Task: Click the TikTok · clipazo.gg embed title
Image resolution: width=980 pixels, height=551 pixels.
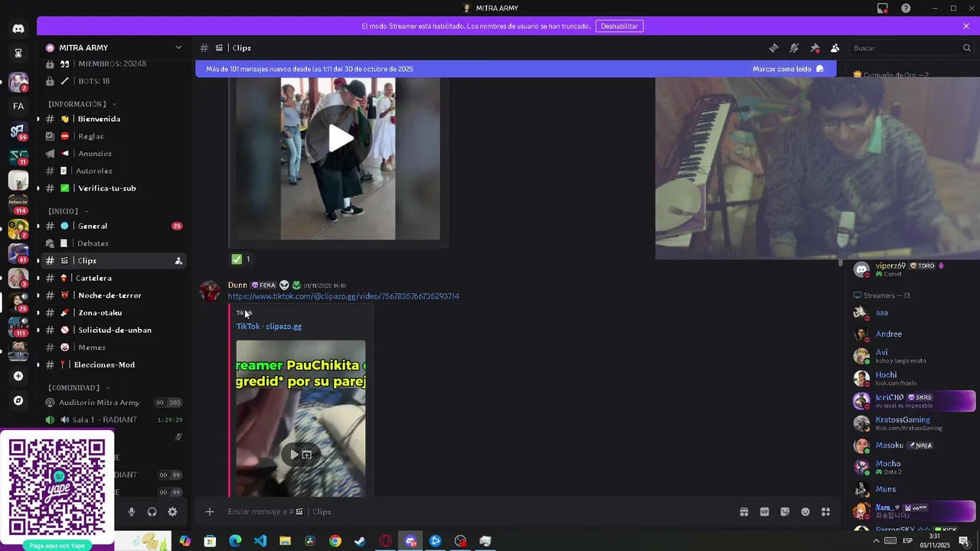Action: (x=269, y=326)
